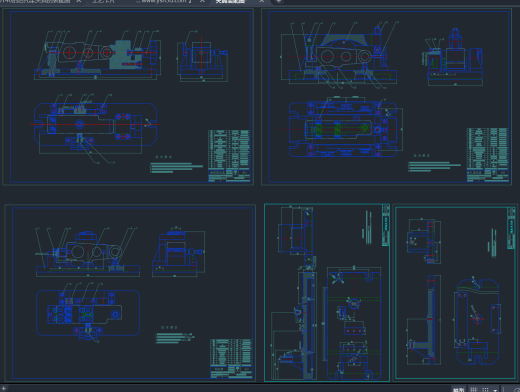
Task: Add a new layout with bottom plus
Action: click(3, 389)
